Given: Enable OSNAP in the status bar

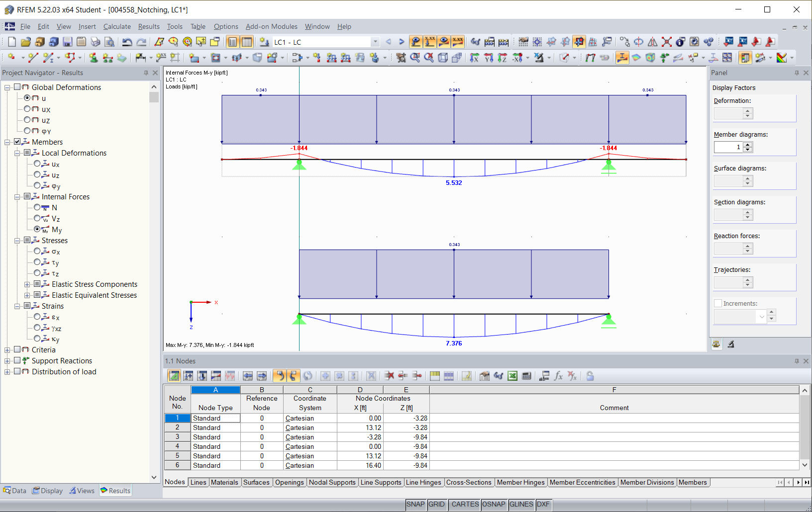Looking at the screenshot, I should click(494, 504).
